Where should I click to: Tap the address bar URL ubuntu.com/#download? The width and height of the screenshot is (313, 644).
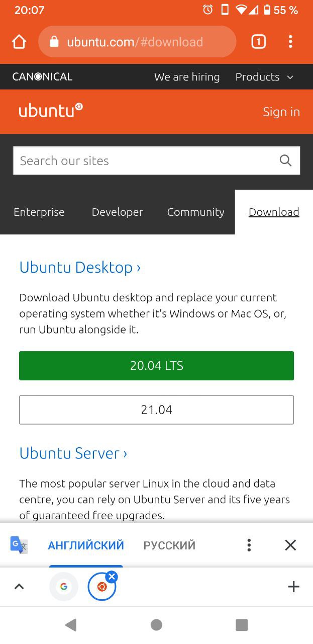pyautogui.click(x=135, y=42)
